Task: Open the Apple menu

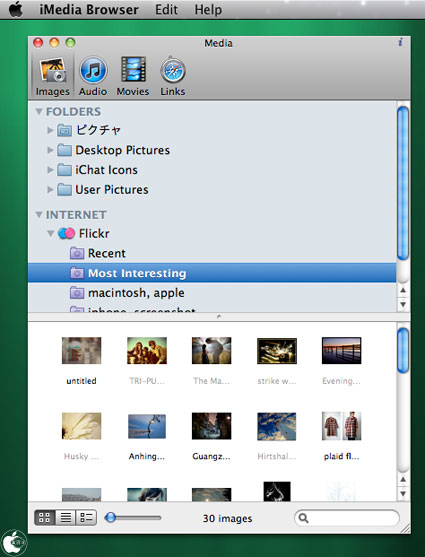Action: (16, 9)
